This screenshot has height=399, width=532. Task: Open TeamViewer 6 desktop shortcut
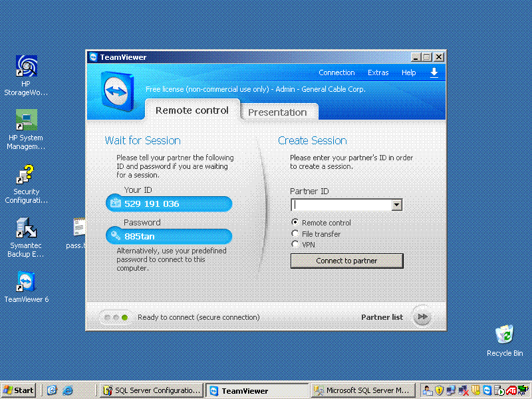[27, 283]
